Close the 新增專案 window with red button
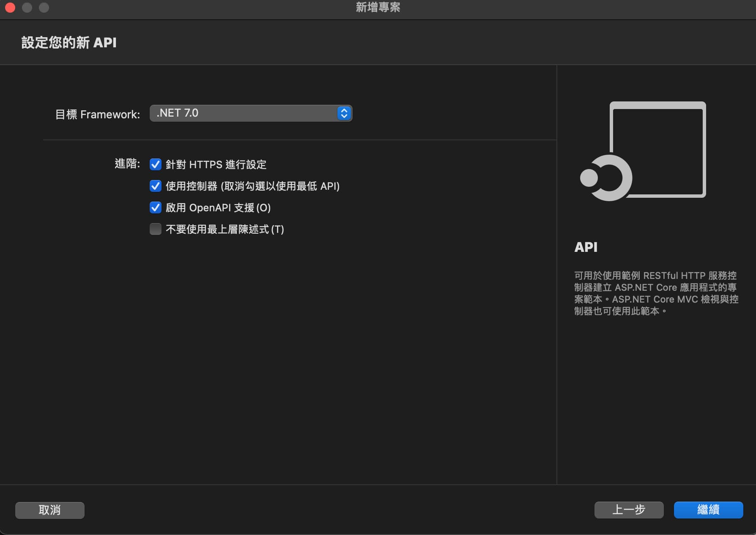The width and height of the screenshot is (756, 535). click(10, 8)
